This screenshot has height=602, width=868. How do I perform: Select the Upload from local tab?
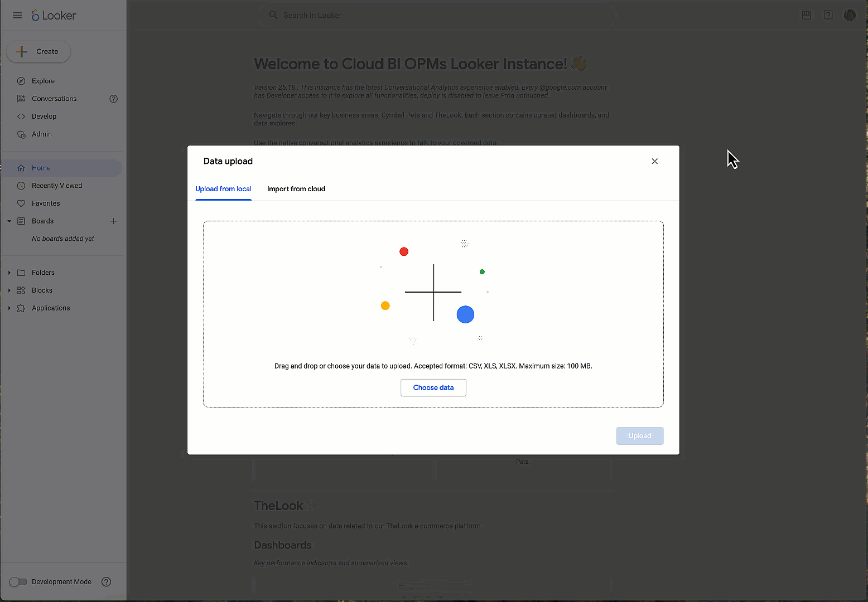click(223, 189)
